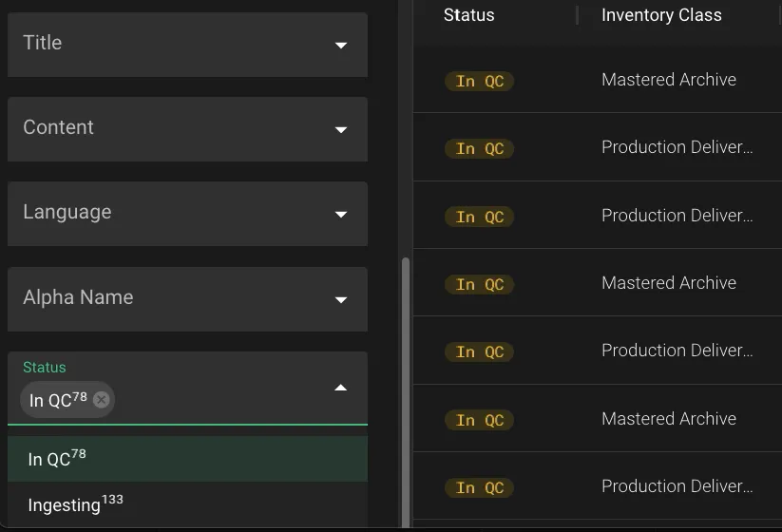This screenshot has width=782, height=532.
Task: Select first Production Deliver… row
Action: point(677,147)
